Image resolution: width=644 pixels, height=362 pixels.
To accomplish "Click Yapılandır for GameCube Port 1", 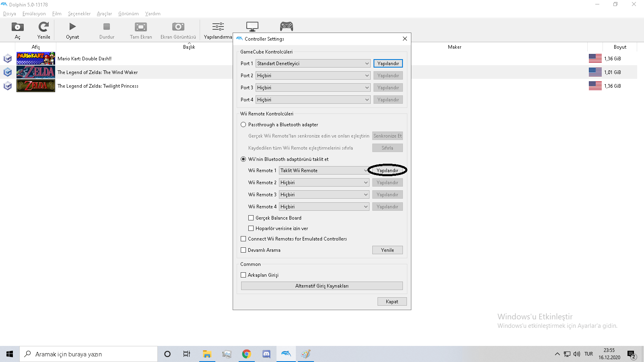I will pyautogui.click(x=388, y=64).
